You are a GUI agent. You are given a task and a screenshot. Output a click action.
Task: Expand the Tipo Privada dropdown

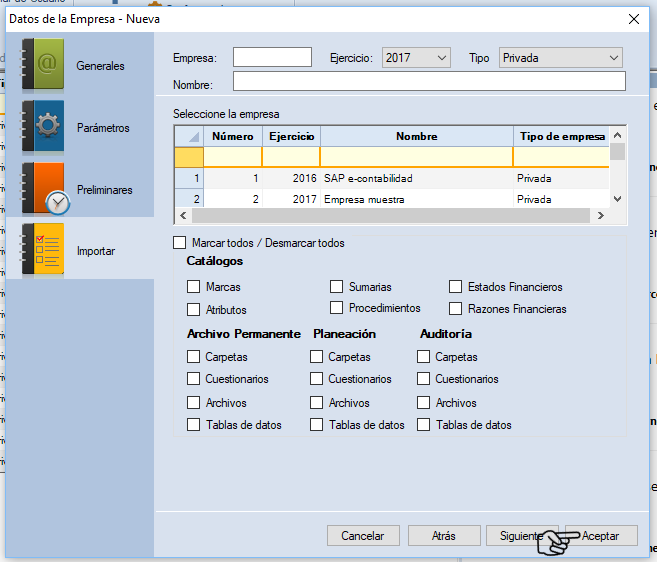point(561,58)
